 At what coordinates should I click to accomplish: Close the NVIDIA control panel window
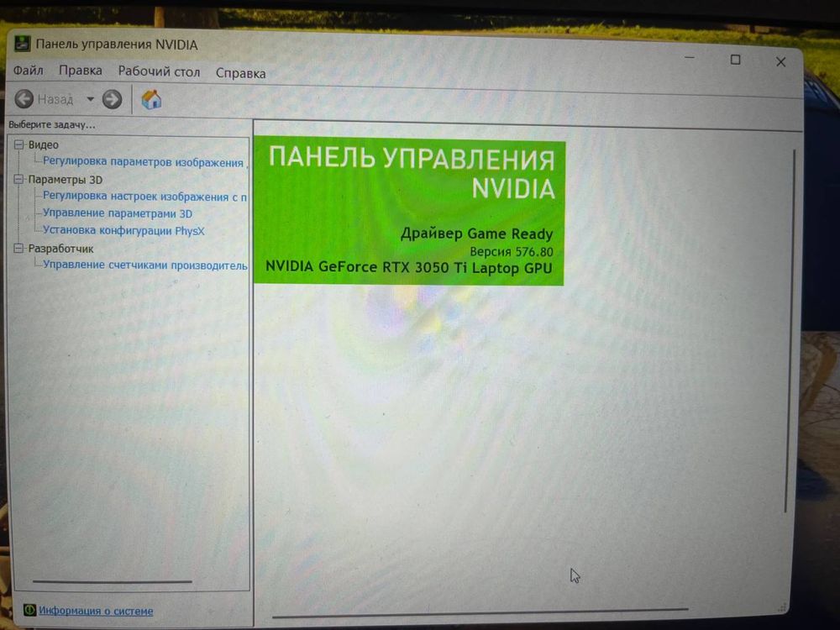pos(780,62)
